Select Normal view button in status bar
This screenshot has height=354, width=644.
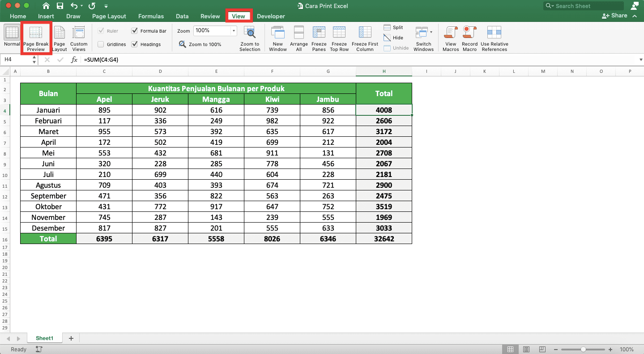(510, 350)
